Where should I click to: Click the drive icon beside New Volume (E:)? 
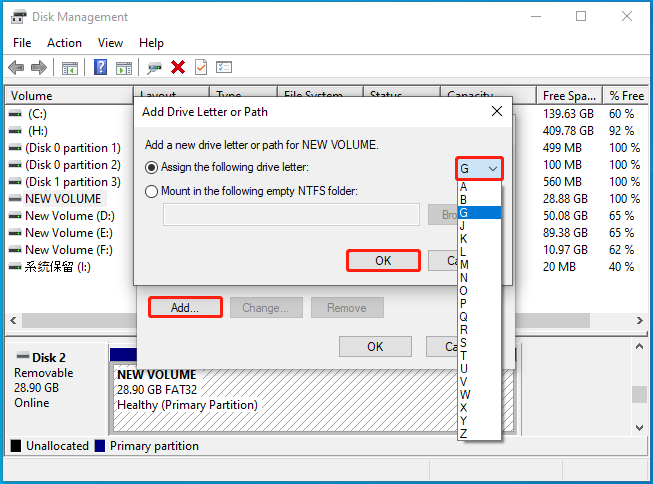tap(15, 233)
